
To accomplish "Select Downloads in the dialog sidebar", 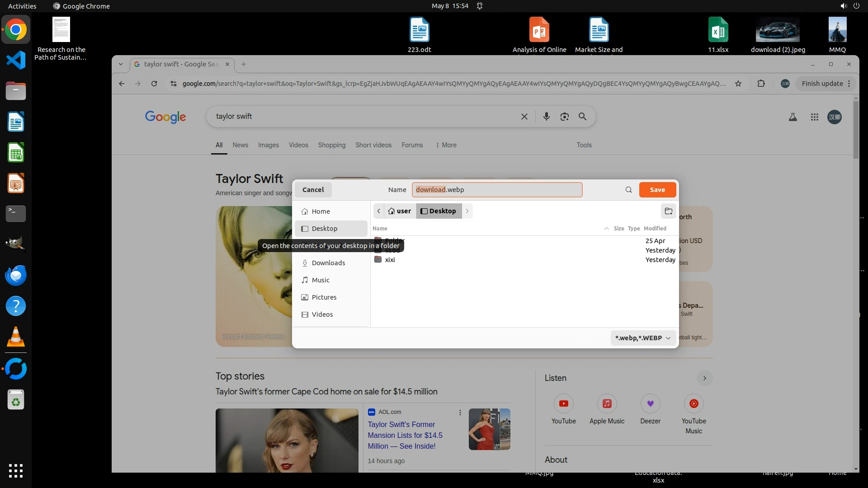I will coord(328,263).
